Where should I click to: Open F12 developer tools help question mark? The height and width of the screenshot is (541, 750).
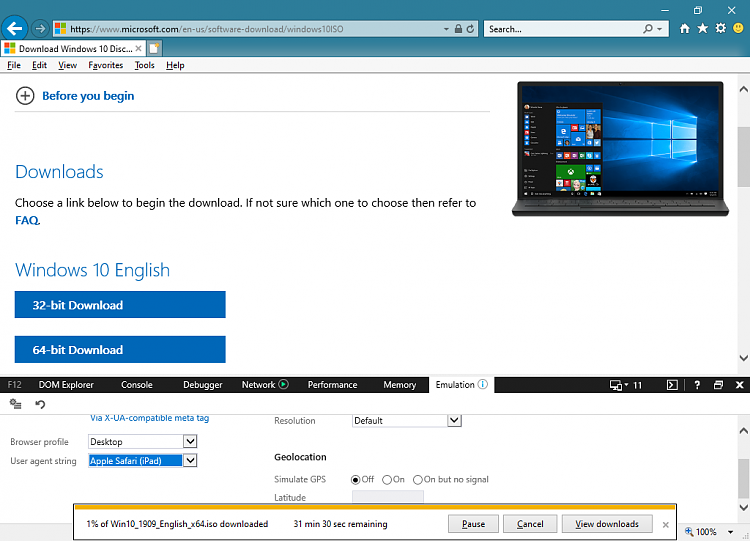pyautogui.click(x=697, y=385)
